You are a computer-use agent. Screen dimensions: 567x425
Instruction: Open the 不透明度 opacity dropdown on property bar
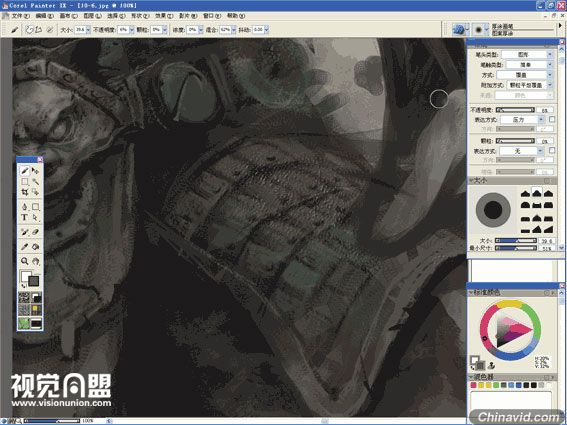(x=132, y=30)
